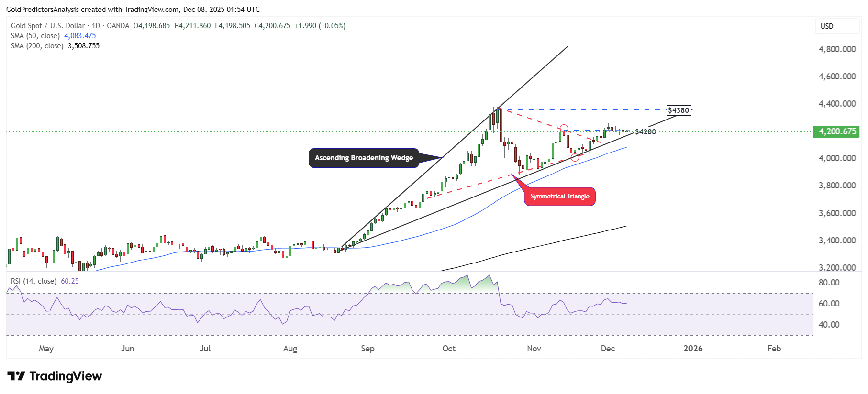Open the 1D interval selector in the header
The image size is (868, 394).
pos(96,26)
